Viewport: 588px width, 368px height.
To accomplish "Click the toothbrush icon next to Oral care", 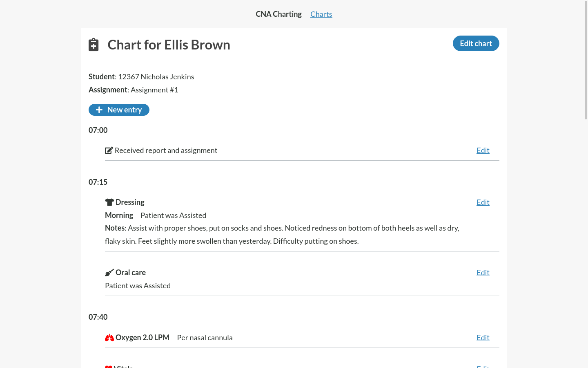I will pyautogui.click(x=109, y=273).
